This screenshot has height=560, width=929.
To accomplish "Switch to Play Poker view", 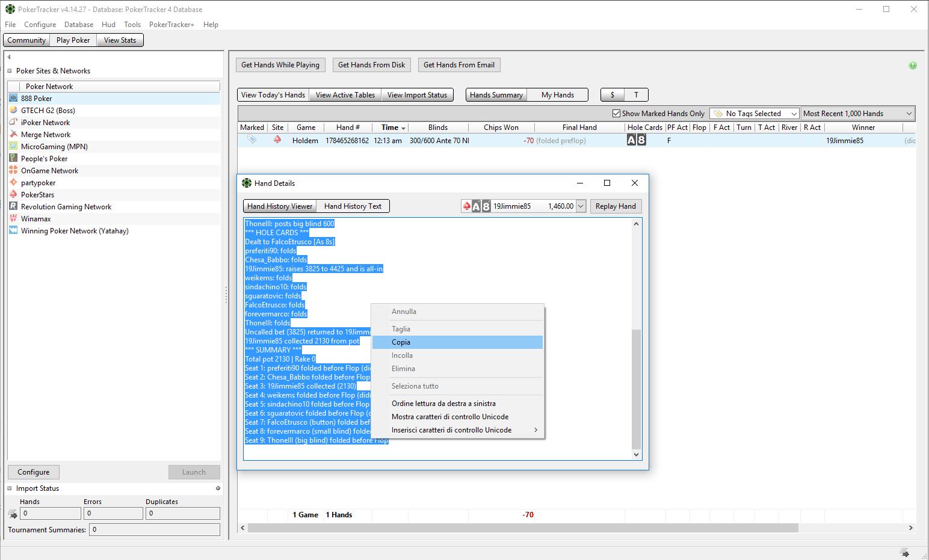I will click(x=73, y=40).
